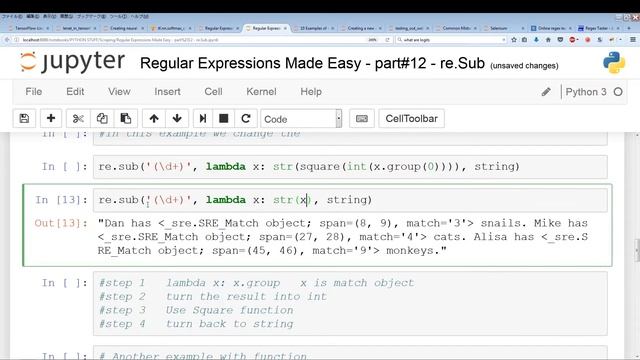Insert a cell below with the plus icon
This screenshot has width=640, height=360.
pyautogui.click(x=51, y=119)
